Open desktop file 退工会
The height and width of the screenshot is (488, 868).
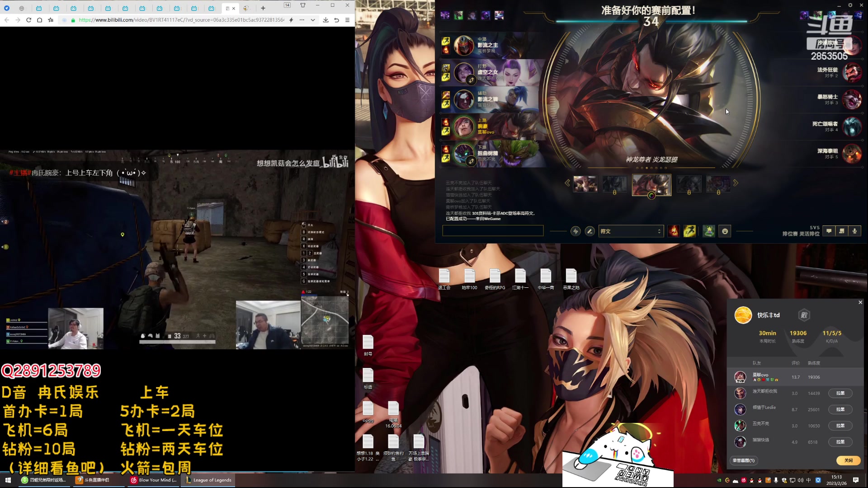[x=444, y=279]
